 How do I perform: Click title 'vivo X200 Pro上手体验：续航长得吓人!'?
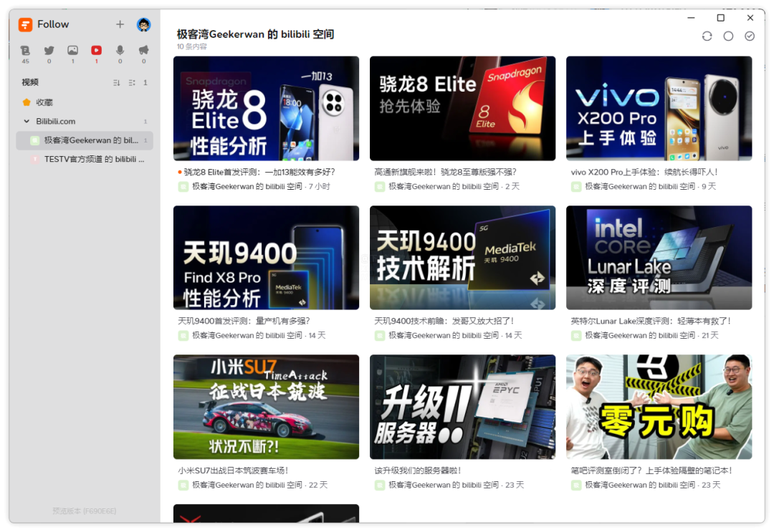(x=644, y=172)
